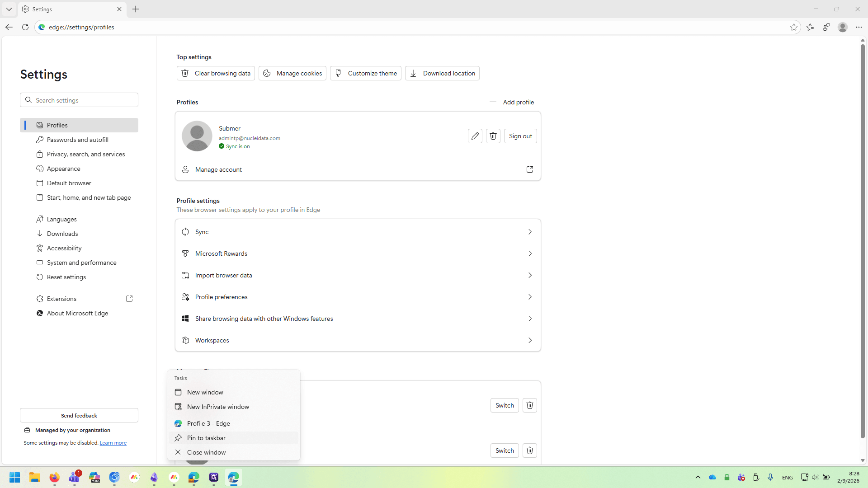The image size is (868, 488).
Task: Expand Profile preferences row
Action: (358, 297)
